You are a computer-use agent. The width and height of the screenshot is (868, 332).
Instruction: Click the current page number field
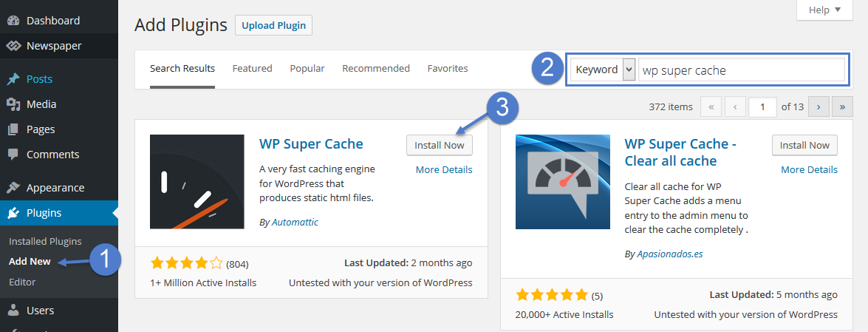point(762,107)
